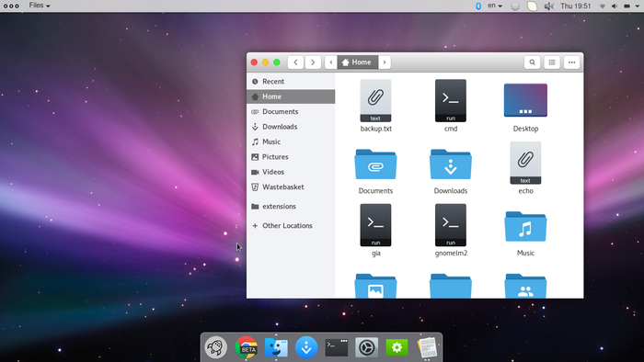Image resolution: width=644 pixels, height=362 pixels.
Task: Toggle list view in Files toolbar
Action: coord(552,62)
